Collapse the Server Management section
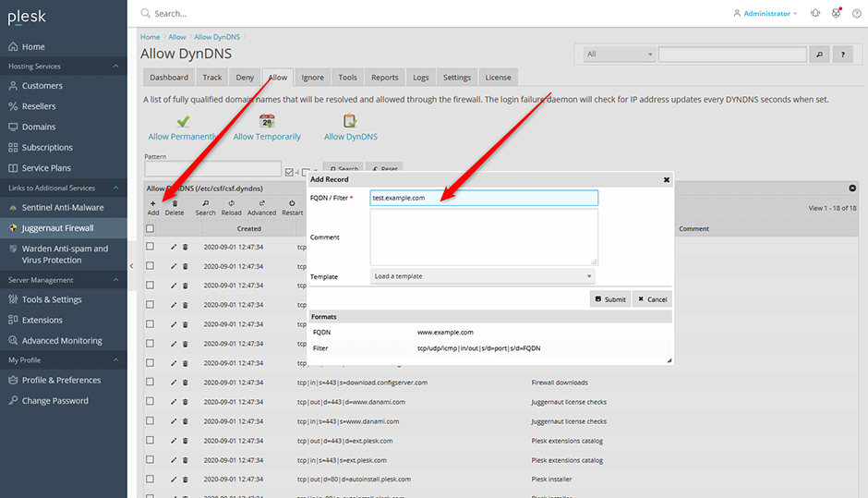The width and height of the screenshot is (868, 498). (x=115, y=280)
